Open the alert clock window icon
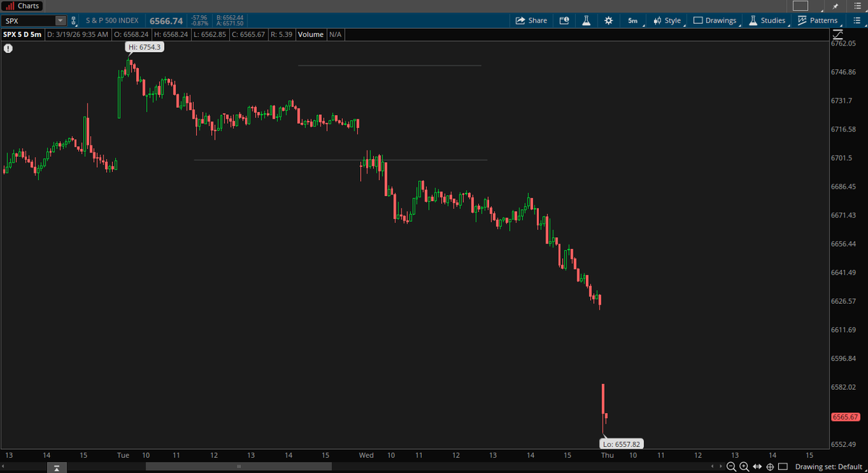 [564, 21]
